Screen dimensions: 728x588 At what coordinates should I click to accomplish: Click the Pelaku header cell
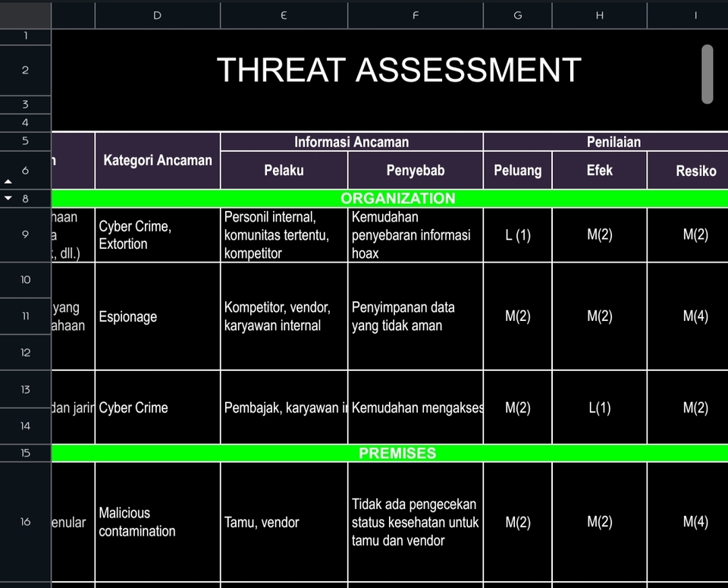click(x=284, y=171)
